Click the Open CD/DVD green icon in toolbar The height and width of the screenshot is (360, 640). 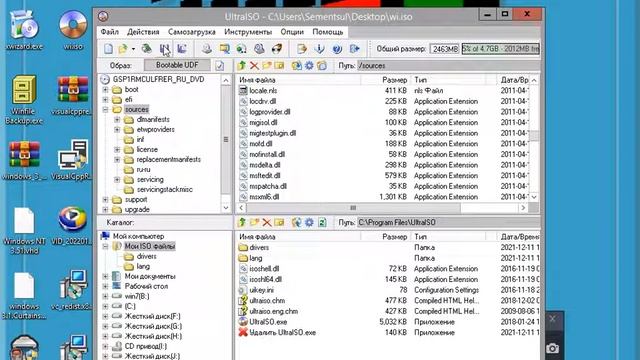[x=147, y=49]
